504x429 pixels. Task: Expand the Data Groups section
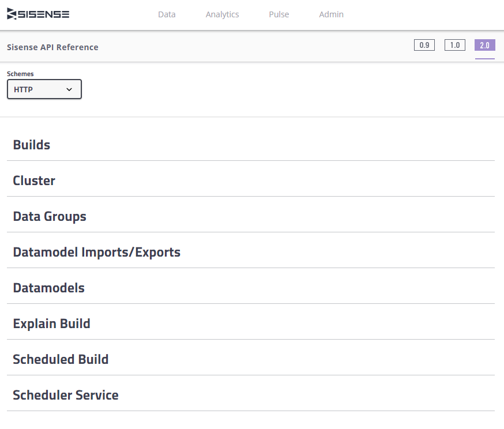coord(50,216)
